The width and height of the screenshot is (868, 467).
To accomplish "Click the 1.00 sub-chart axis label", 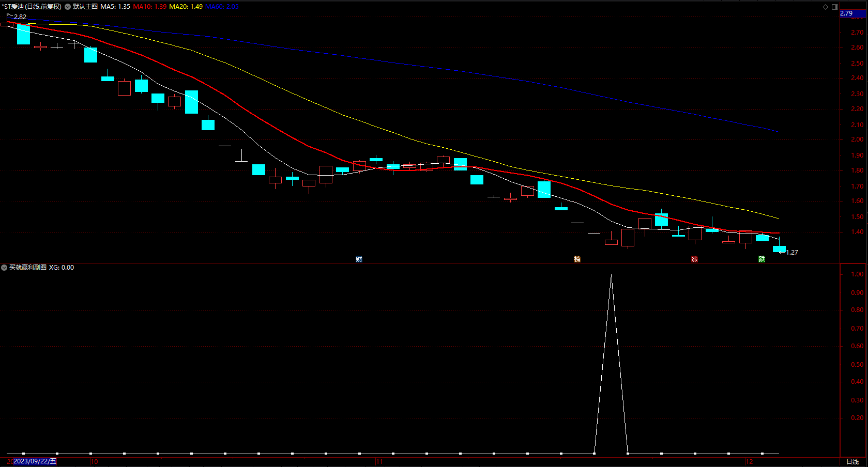I will coord(857,274).
